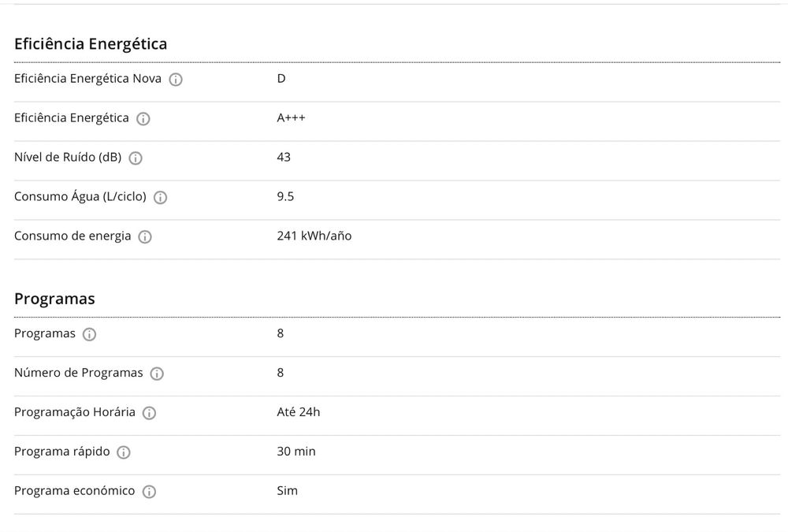This screenshot has height=532, width=788.
Task: Click info icon beside Eficiência Energética Nova
Action: [176, 80]
